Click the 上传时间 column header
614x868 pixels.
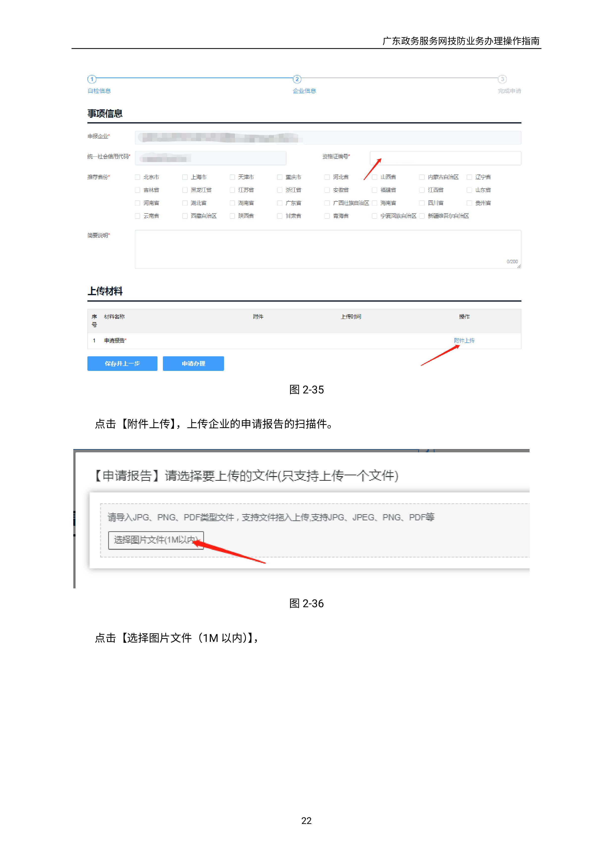(351, 317)
